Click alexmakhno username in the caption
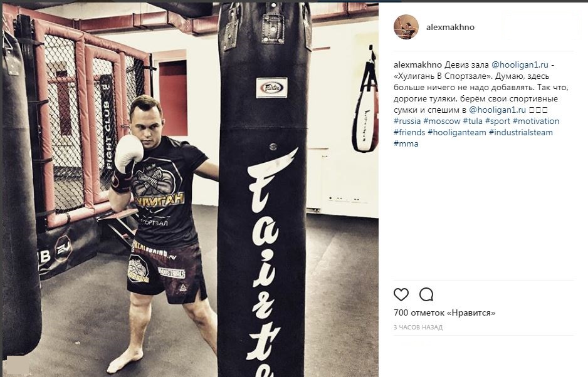 [x=417, y=65]
